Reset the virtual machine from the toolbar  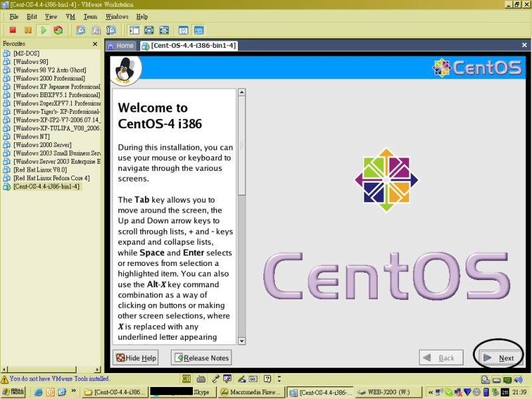point(59,30)
